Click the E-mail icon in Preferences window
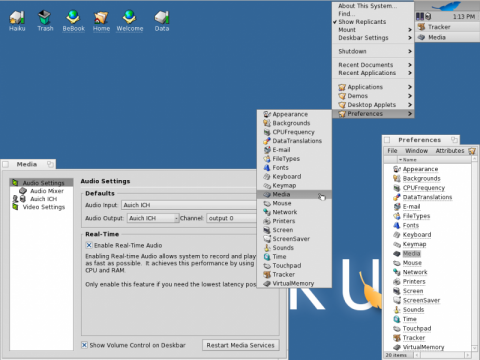 [x=397, y=206]
